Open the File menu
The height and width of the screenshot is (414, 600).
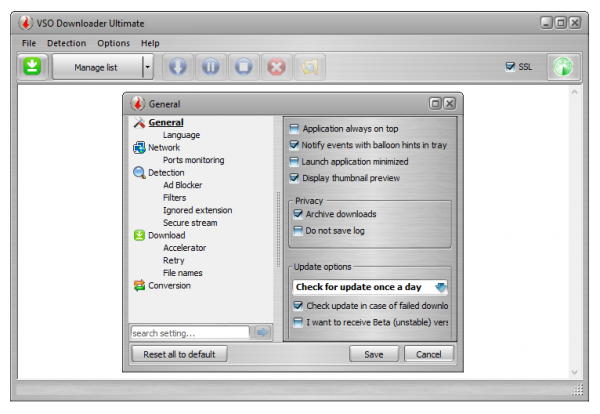coord(29,43)
